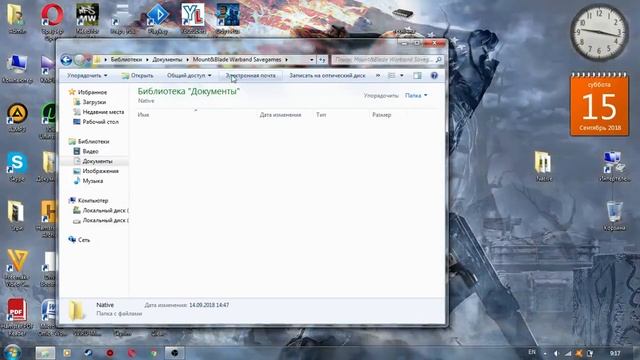Open the change-view options dropdown arrow
This screenshot has width=640, height=360.
pos(402,76)
